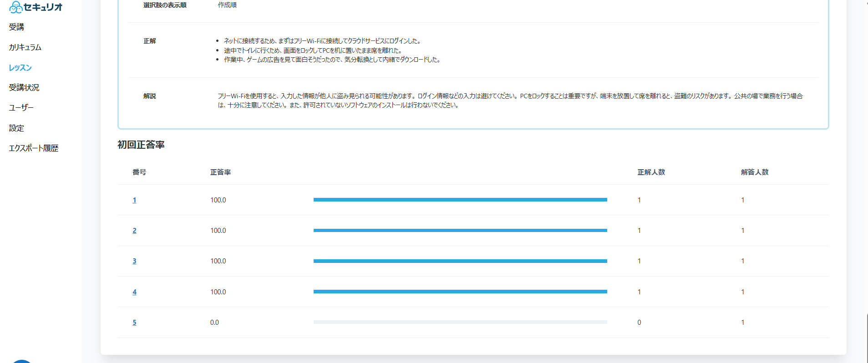Click the answer about ゲームの広告 download

[x=332, y=60]
